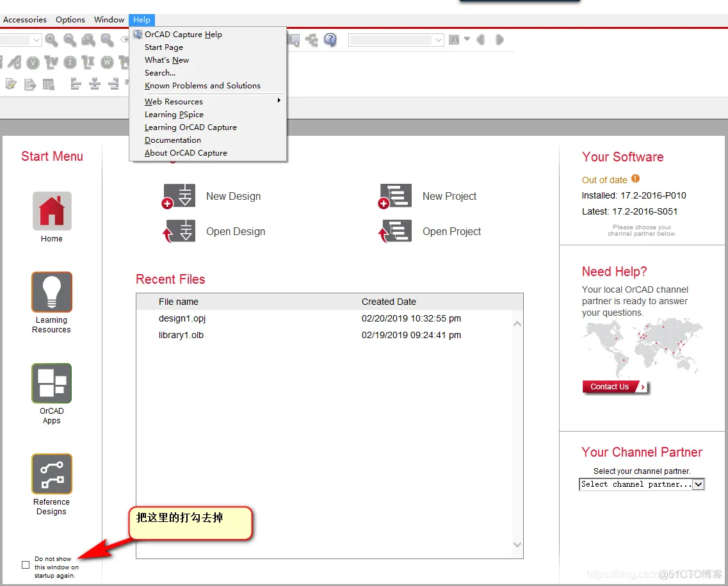Click the New Project link text

(449, 197)
